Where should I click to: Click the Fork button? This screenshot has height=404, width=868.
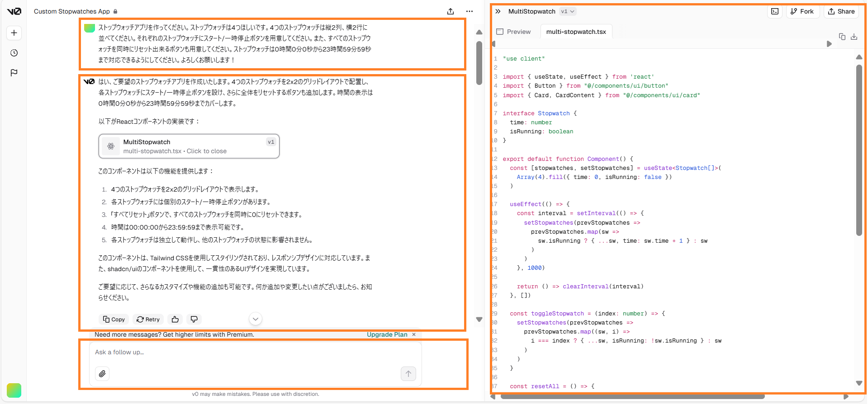point(802,11)
